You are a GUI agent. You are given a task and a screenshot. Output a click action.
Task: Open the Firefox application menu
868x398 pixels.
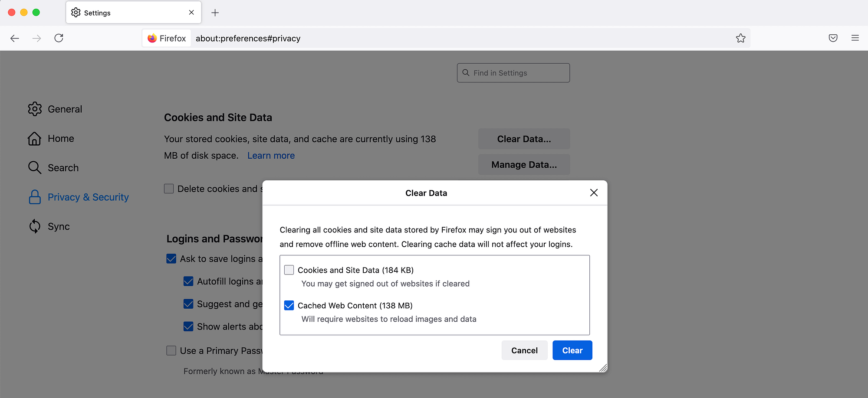855,38
